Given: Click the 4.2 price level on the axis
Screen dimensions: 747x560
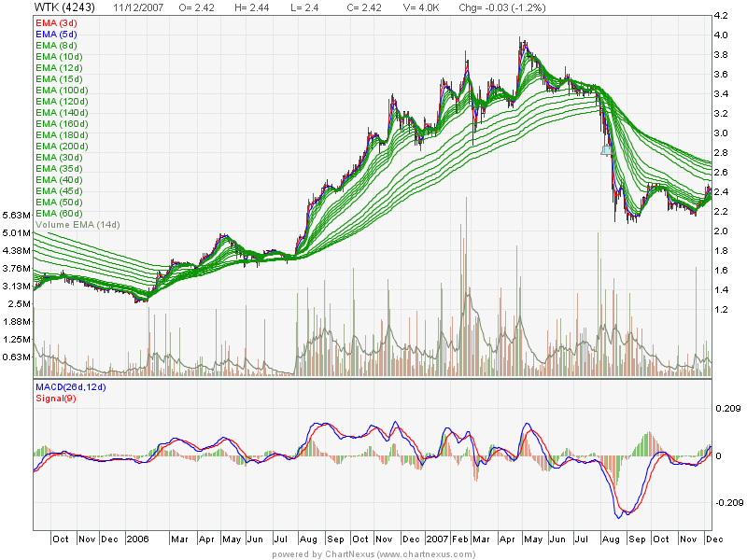Looking at the screenshot, I should pos(721,16).
